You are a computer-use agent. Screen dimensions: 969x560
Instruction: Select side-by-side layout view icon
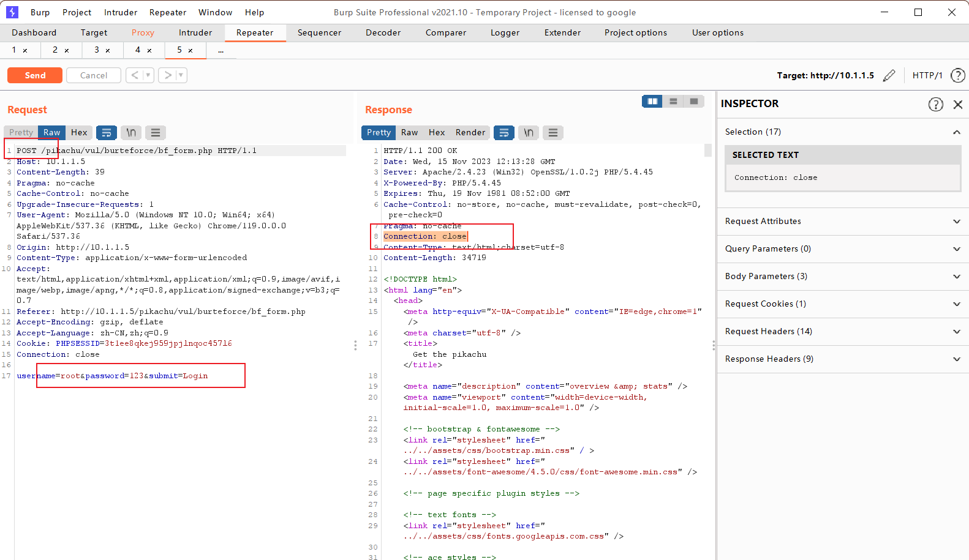(x=652, y=101)
